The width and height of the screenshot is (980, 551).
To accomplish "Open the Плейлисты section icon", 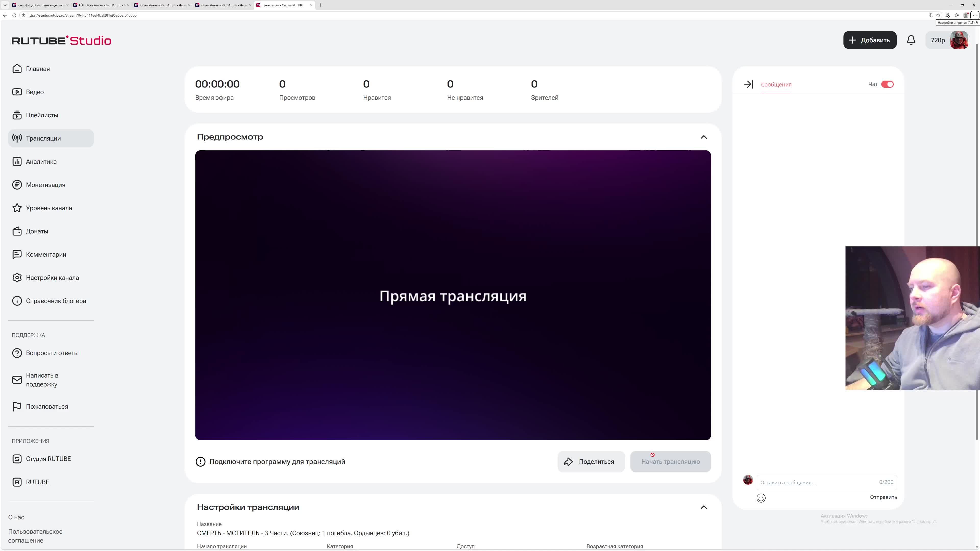I will [x=17, y=115].
